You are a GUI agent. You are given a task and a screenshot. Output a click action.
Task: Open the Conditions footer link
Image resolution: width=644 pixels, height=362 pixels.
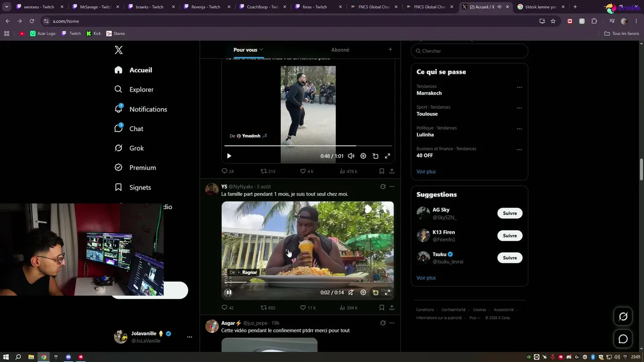coord(425,310)
